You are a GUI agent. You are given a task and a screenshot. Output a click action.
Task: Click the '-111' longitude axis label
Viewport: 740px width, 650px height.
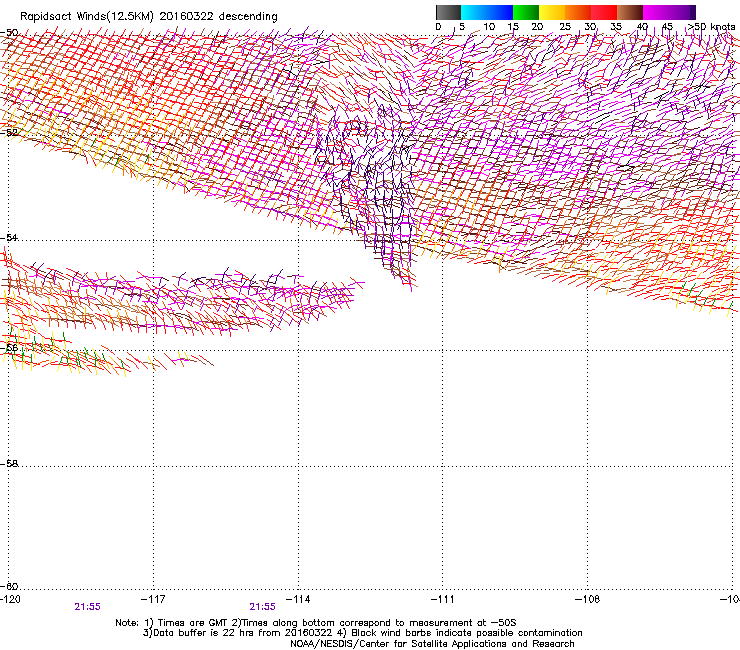[x=443, y=599]
